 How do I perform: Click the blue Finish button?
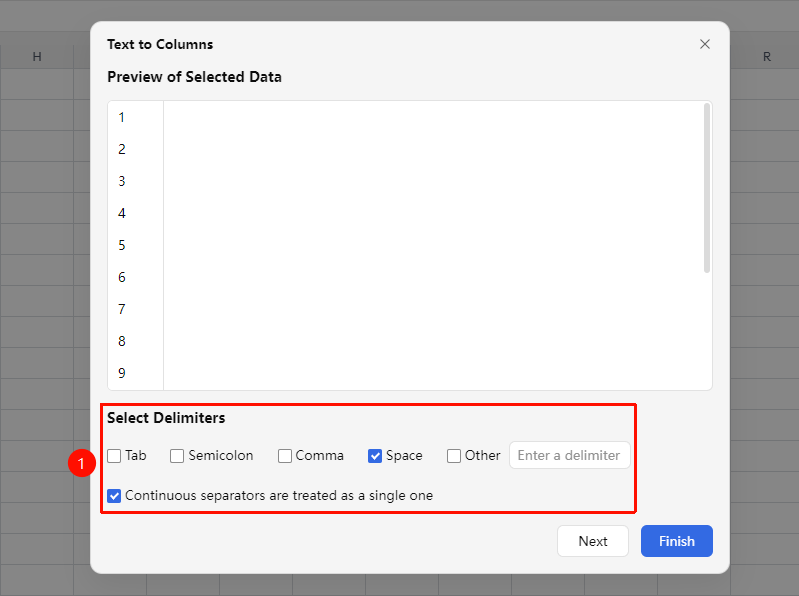(x=677, y=541)
